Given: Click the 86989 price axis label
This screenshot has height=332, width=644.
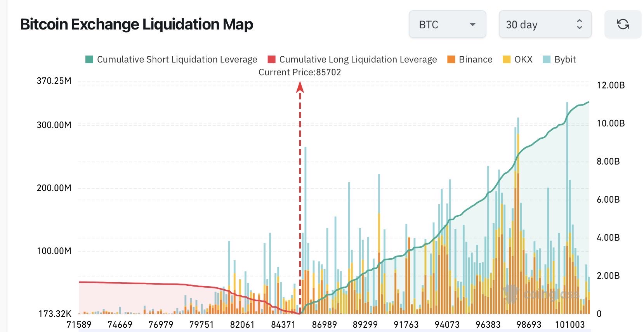Looking at the screenshot, I should 324,325.
